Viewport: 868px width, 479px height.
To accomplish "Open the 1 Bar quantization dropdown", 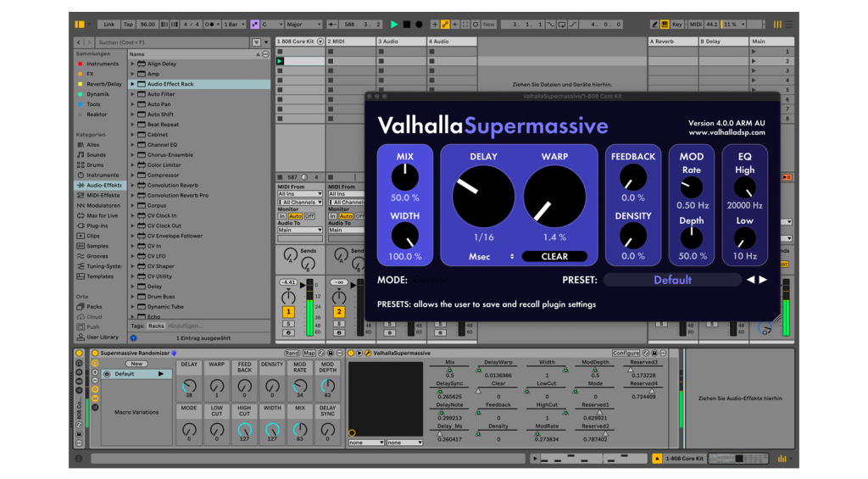I will [x=234, y=25].
